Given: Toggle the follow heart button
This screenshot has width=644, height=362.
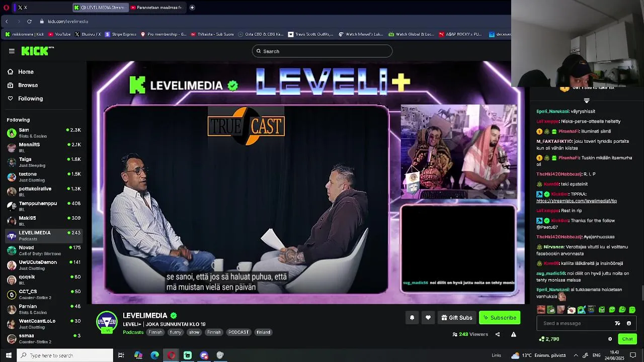Looking at the screenshot, I should coord(428,318).
